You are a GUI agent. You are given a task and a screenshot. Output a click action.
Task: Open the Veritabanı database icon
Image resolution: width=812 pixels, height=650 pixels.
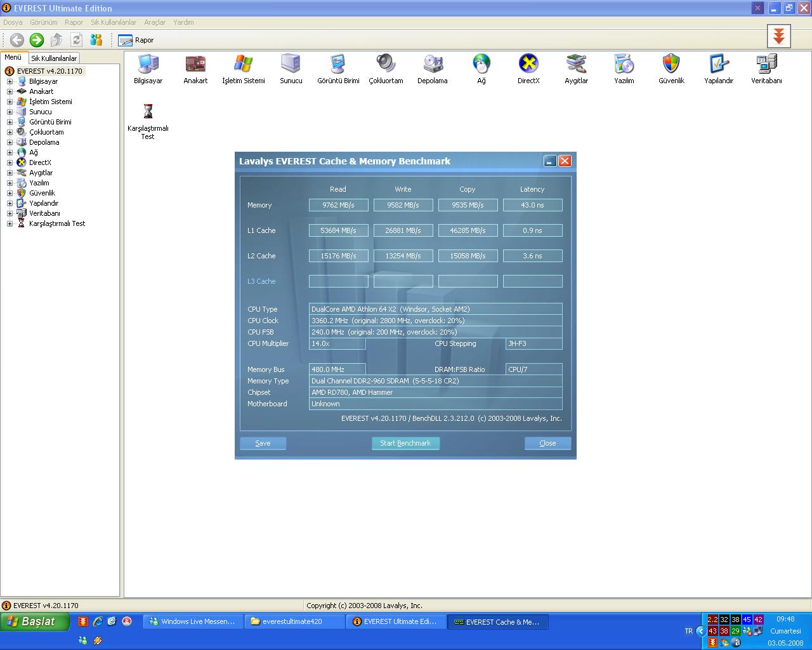pos(766,69)
